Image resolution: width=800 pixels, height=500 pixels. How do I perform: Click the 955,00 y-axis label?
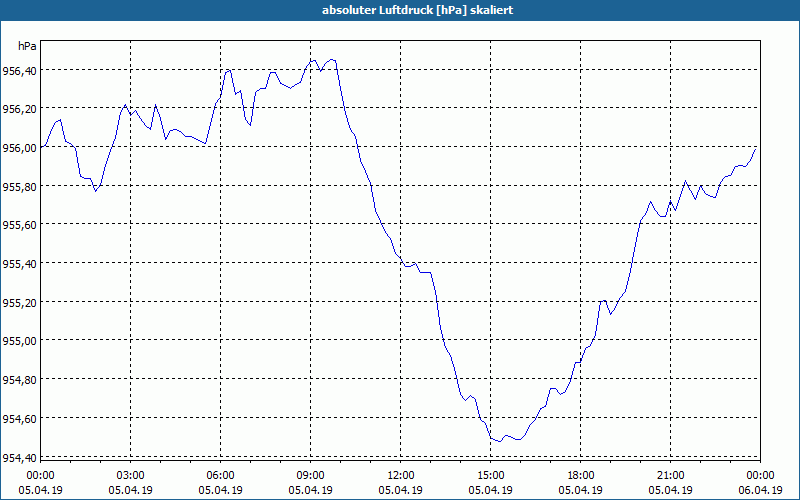tap(19, 341)
